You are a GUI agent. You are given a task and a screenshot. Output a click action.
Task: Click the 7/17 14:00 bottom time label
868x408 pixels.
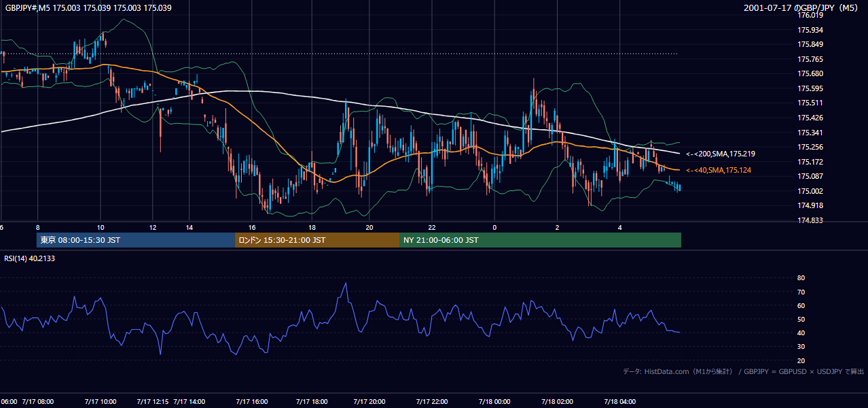tap(189, 402)
